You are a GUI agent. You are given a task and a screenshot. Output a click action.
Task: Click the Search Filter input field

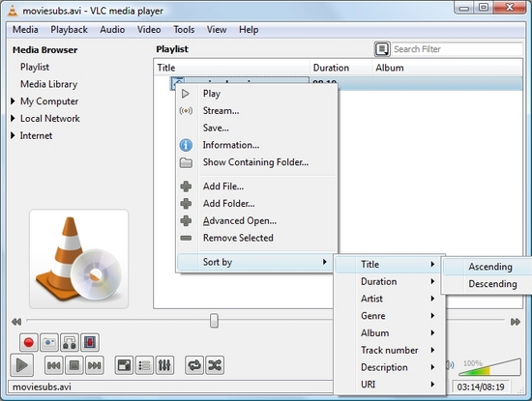pyautogui.click(x=457, y=49)
